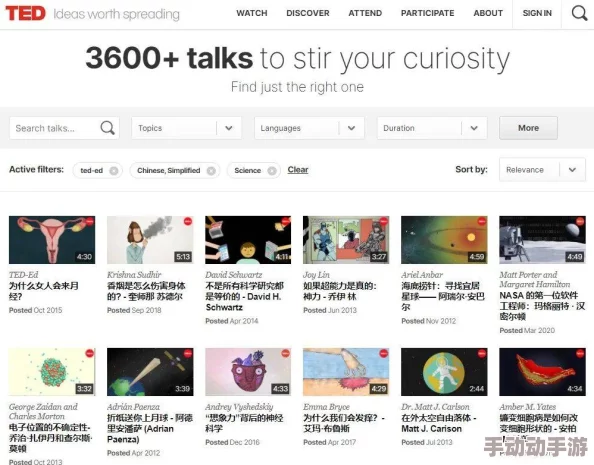The height and width of the screenshot is (465, 594).
Task: Clear all active filters
Action: (298, 170)
